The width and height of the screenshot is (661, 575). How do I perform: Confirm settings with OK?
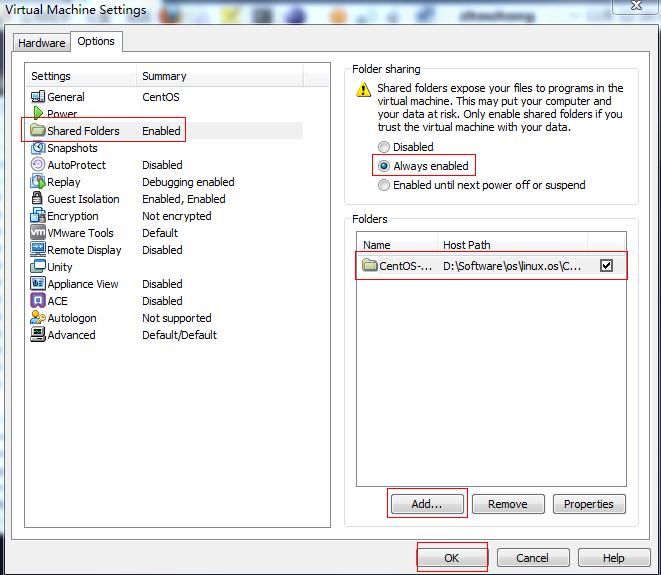451,558
